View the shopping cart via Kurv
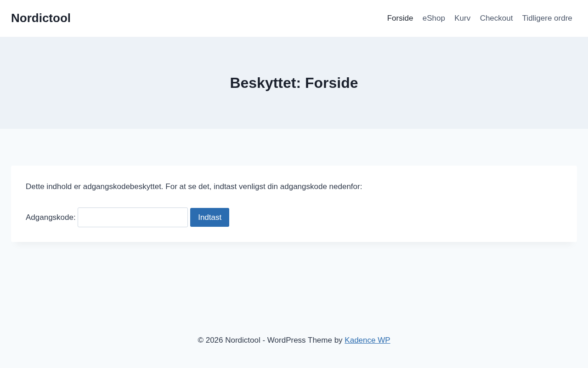 [x=462, y=18]
